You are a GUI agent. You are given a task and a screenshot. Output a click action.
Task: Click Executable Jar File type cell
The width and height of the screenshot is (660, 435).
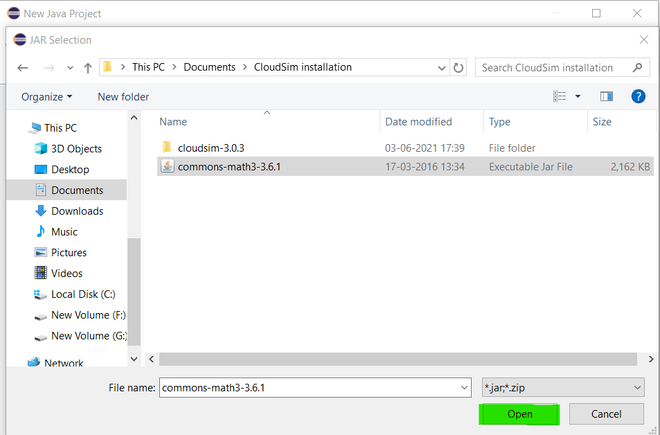pos(530,167)
